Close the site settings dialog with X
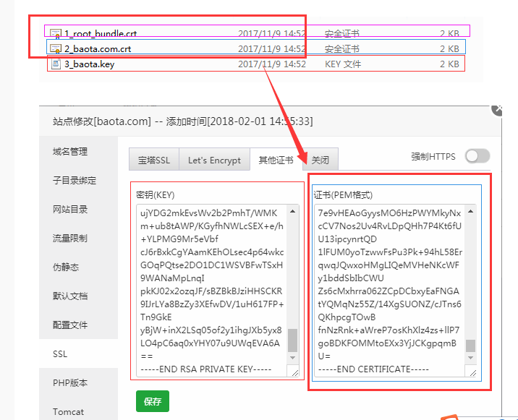 click(x=496, y=108)
